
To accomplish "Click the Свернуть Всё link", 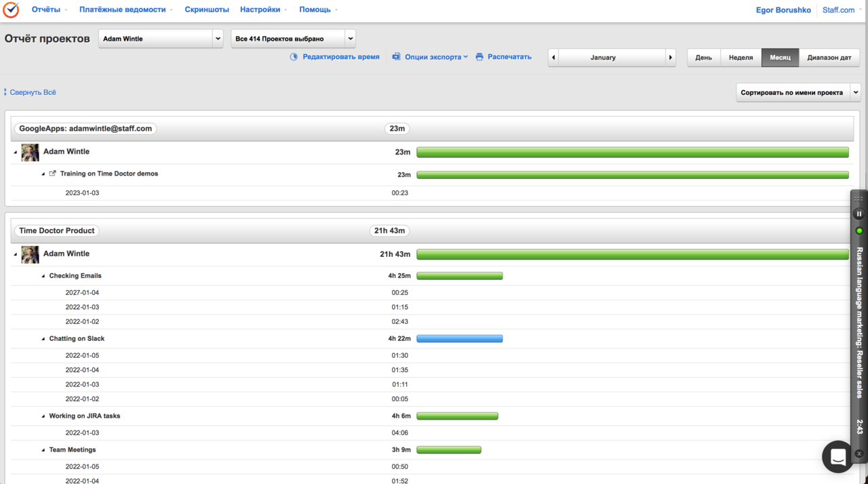I will pyautogui.click(x=33, y=92).
